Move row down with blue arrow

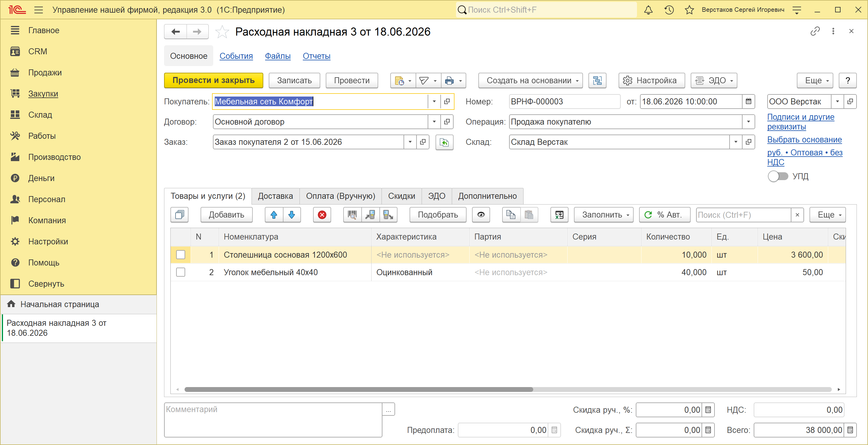291,215
